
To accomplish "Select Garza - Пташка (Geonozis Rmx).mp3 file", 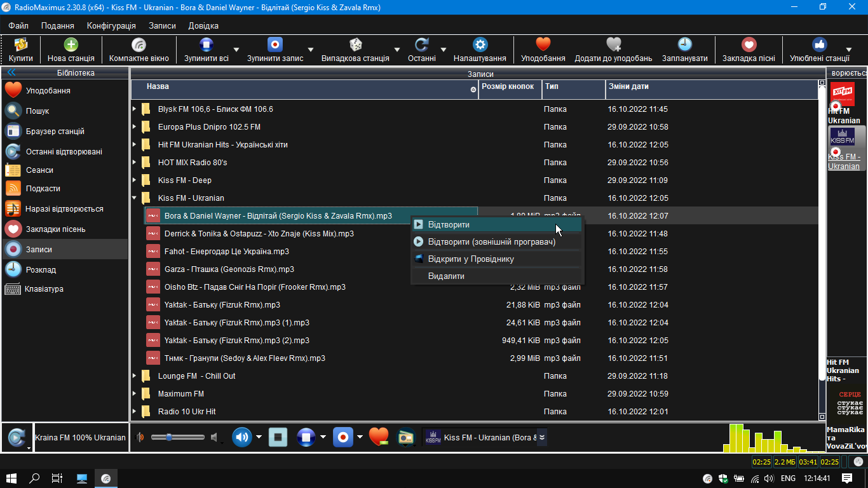I will 229,269.
